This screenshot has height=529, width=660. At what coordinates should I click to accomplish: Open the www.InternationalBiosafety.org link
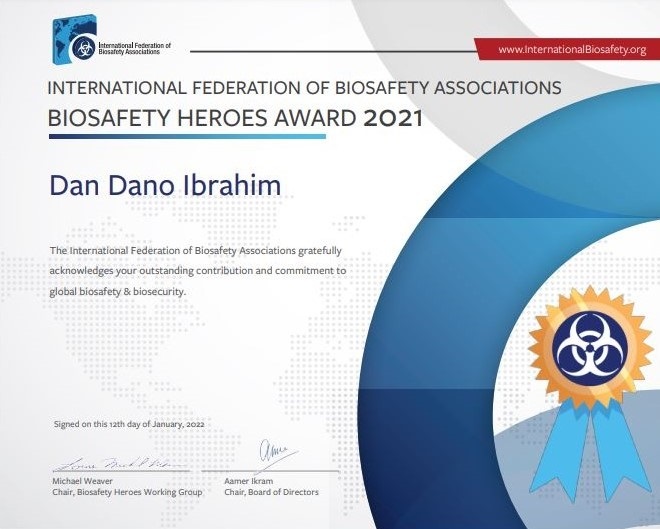572,50
